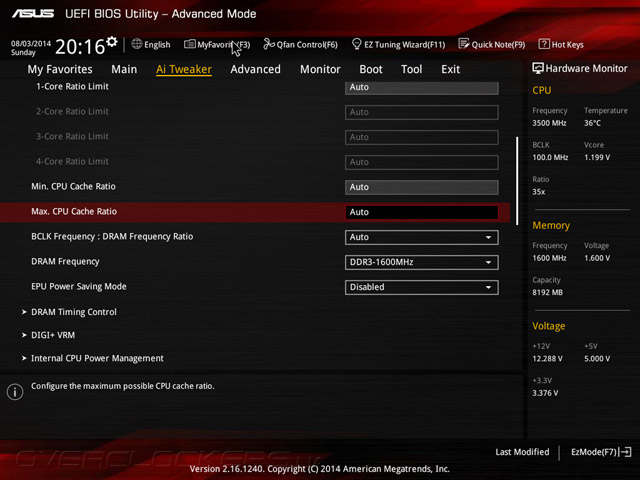The height and width of the screenshot is (480, 640).
Task: Launch EZ Tuning Wizard(F11)
Action: click(398, 44)
